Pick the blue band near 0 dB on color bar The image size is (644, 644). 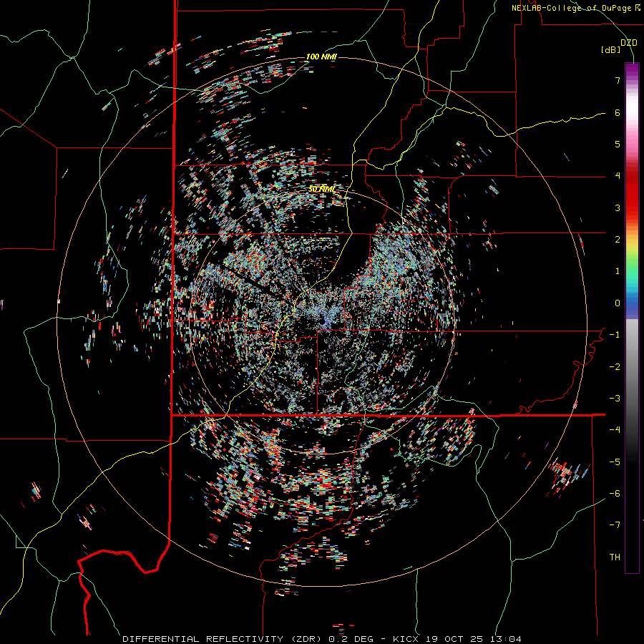click(632, 303)
